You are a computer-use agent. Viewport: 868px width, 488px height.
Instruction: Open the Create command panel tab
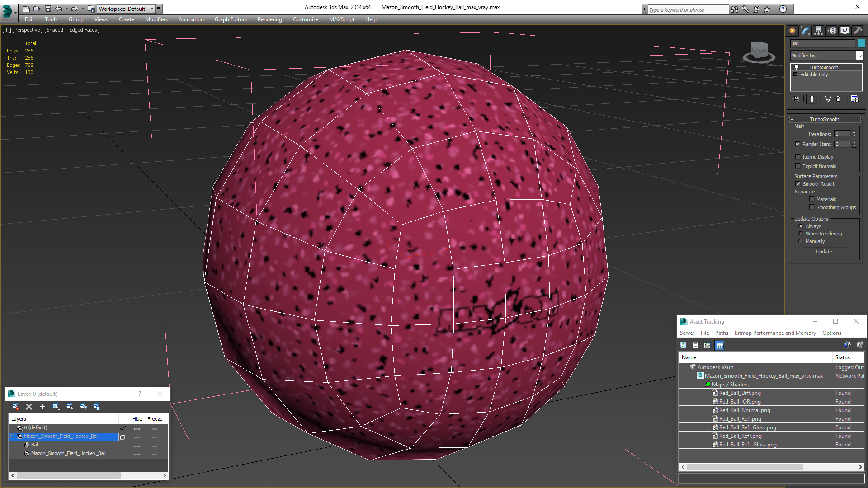tap(792, 31)
